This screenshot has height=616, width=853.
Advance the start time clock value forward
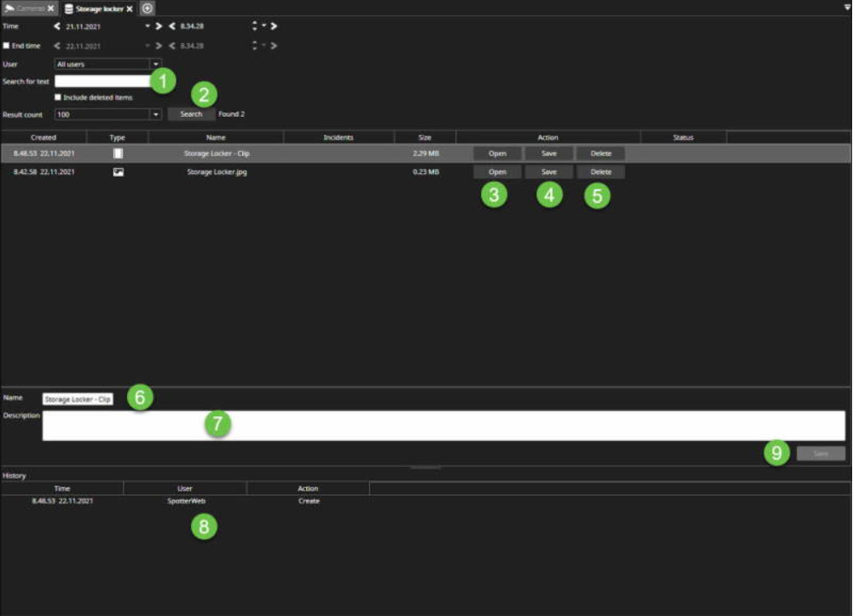click(274, 26)
